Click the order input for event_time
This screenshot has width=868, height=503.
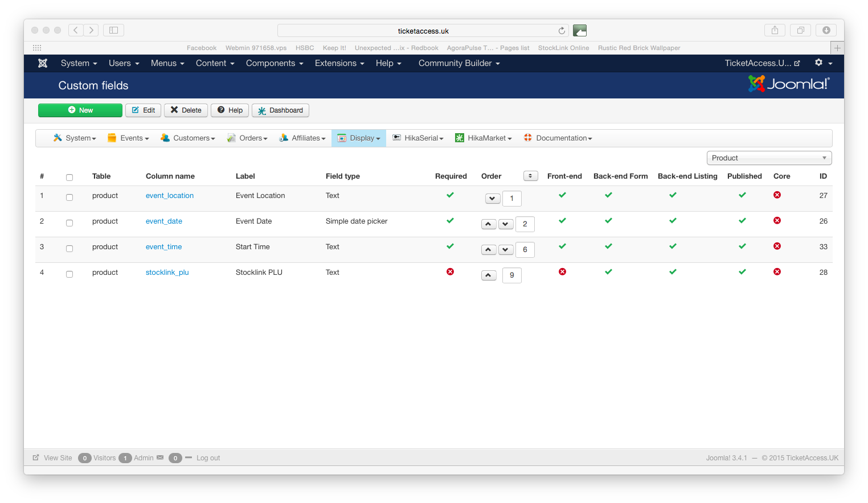(525, 250)
